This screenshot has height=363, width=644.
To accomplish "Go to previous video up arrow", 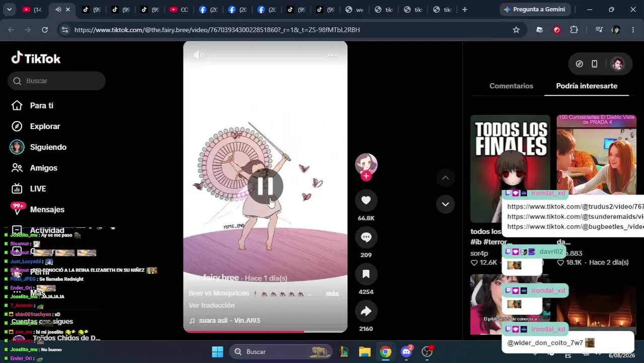I will pyautogui.click(x=445, y=177).
